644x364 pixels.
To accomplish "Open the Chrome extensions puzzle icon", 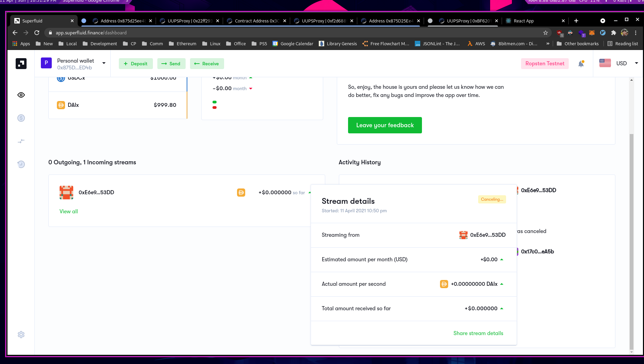I will pos(614,33).
